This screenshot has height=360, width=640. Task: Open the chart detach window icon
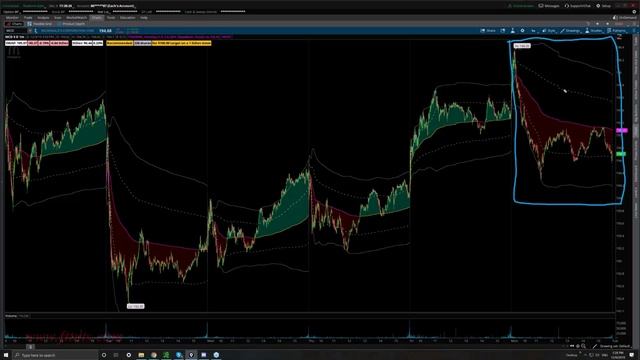pyautogui.click(x=503, y=31)
